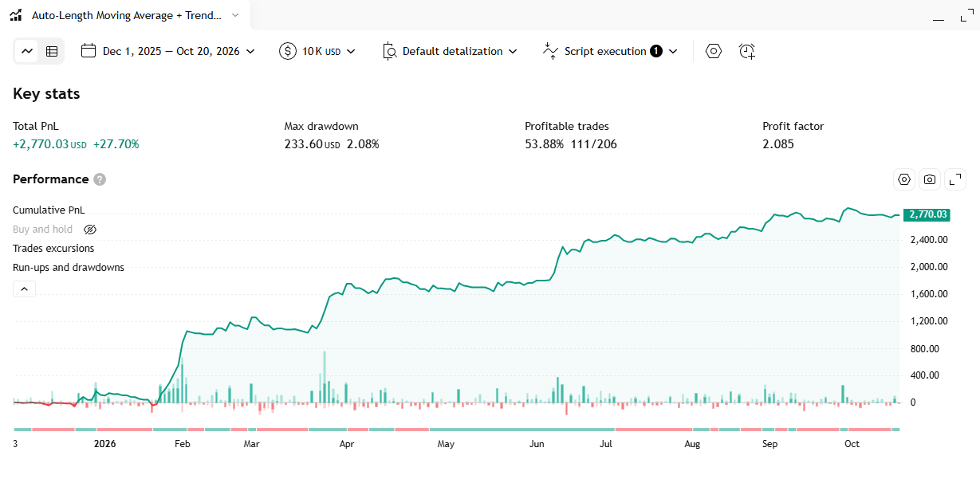Open the 10K USD initial capital dropdown
The image size is (980, 483).
tap(317, 51)
